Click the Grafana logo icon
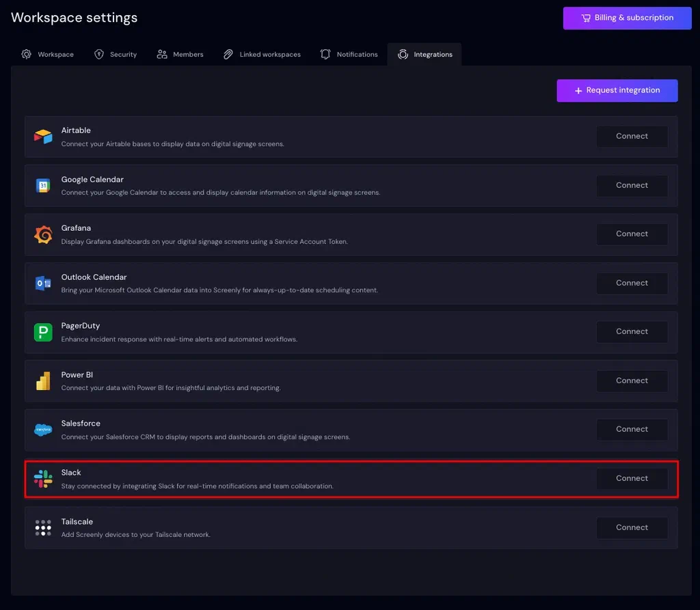 coord(43,234)
